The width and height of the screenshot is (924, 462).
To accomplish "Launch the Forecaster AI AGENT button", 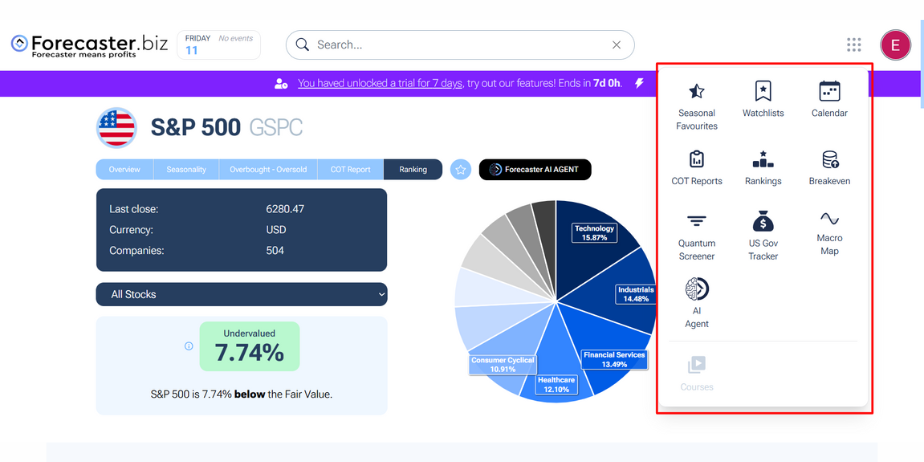I will click(535, 170).
